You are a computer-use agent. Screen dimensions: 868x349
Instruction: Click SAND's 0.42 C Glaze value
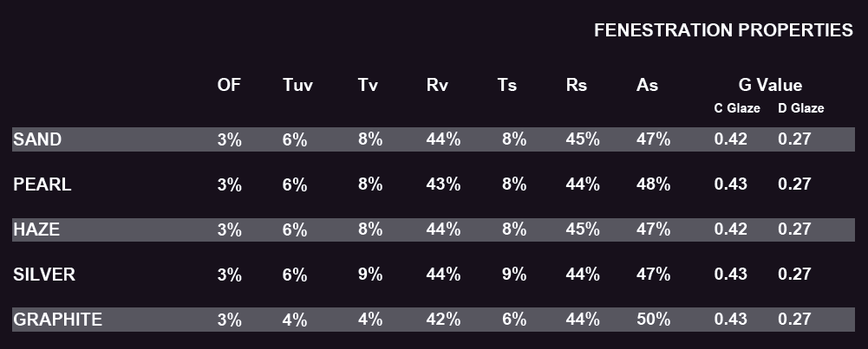coord(730,139)
